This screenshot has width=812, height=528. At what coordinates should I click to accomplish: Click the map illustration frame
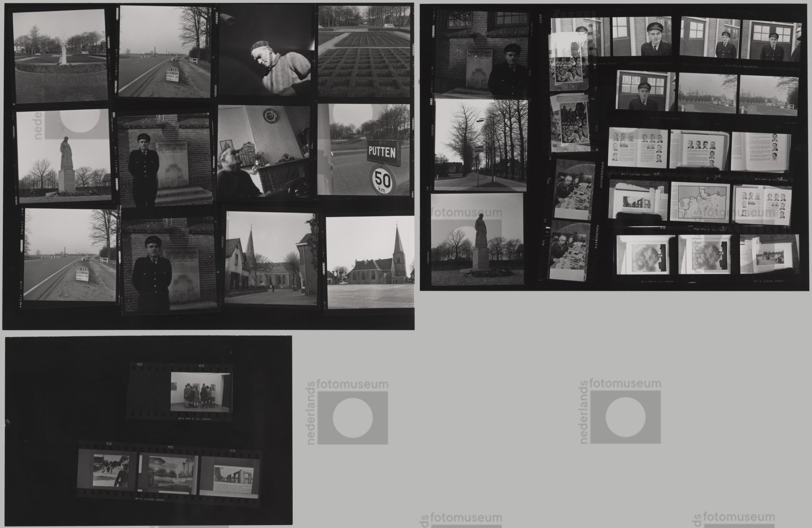(x=700, y=202)
